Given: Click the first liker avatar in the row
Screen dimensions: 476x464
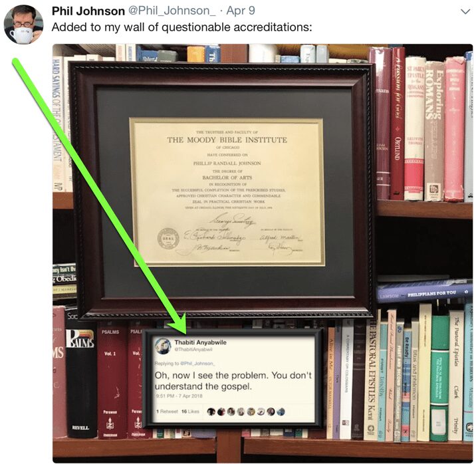Looking at the screenshot, I should 211,411.
